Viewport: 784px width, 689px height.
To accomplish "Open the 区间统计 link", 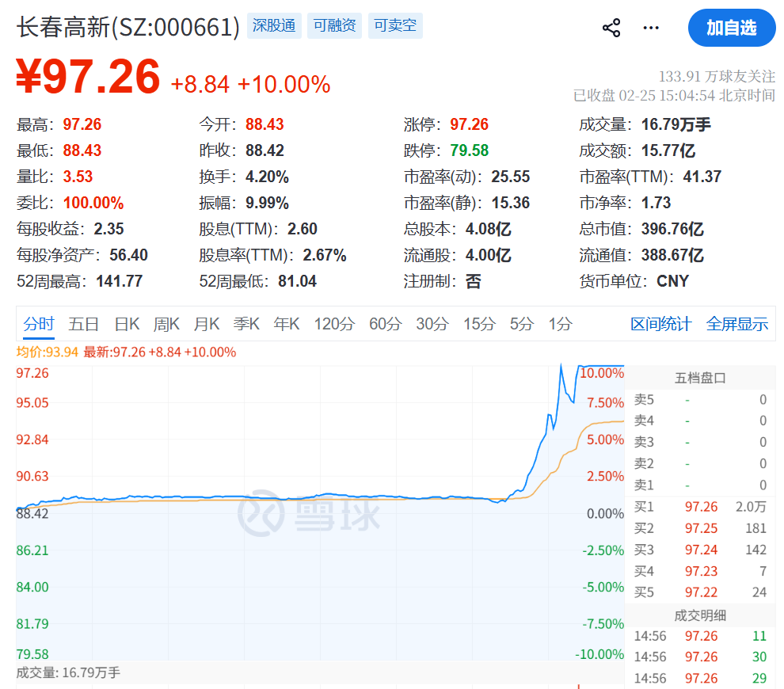I will 661,324.
